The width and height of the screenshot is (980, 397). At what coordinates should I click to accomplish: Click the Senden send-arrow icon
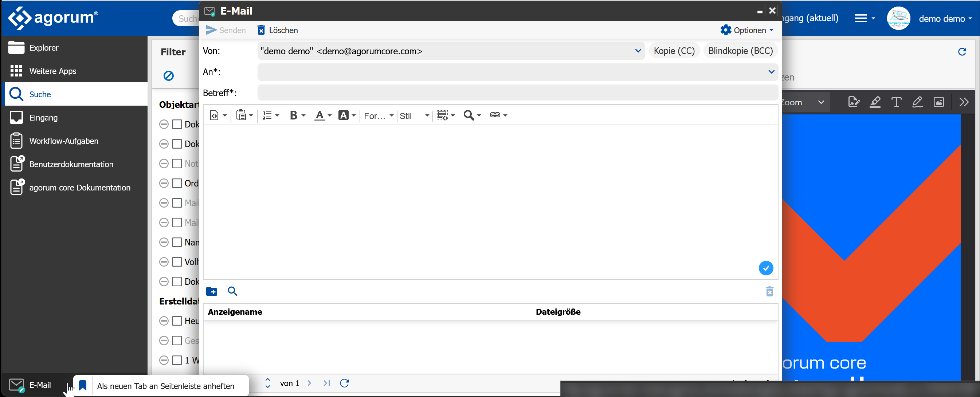tap(211, 30)
